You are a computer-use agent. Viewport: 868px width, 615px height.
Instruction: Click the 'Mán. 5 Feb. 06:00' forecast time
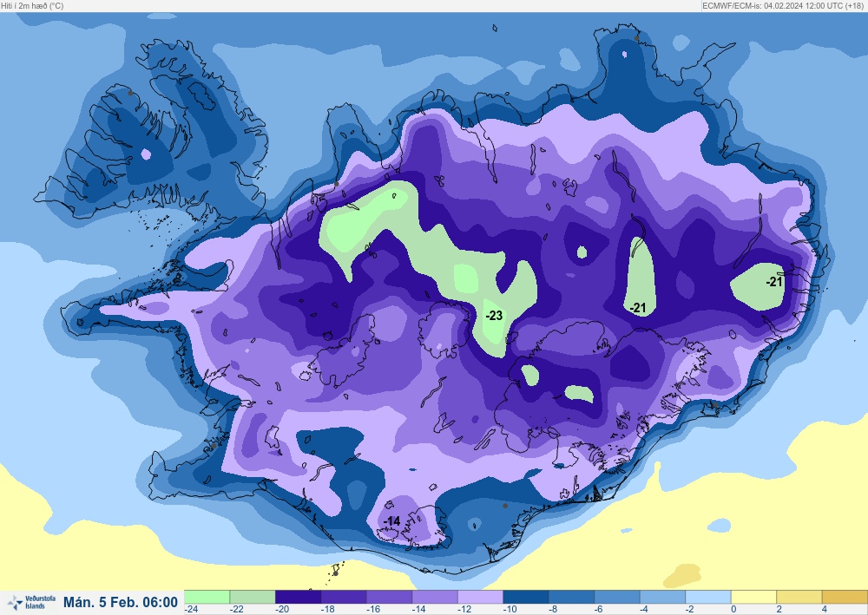pyautogui.click(x=120, y=602)
